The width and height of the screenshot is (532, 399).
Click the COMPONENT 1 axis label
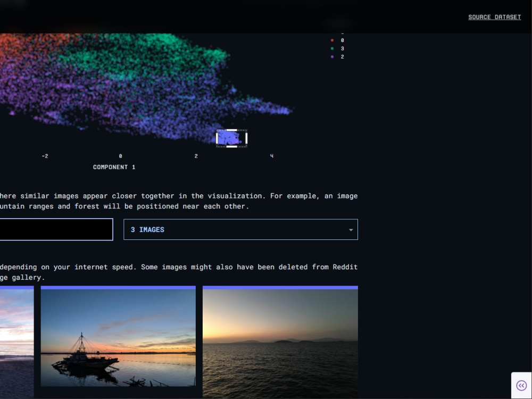[x=114, y=167]
